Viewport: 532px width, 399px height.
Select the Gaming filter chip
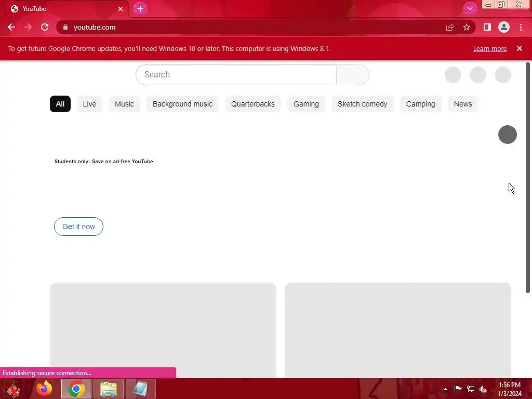pyautogui.click(x=306, y=104)
